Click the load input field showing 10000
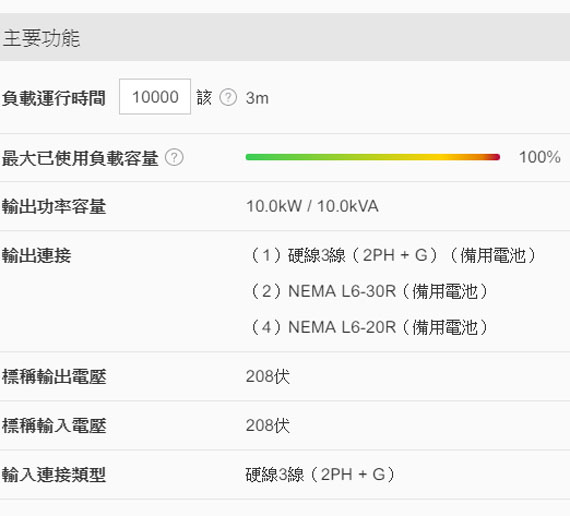 click(x=155, y=96)
